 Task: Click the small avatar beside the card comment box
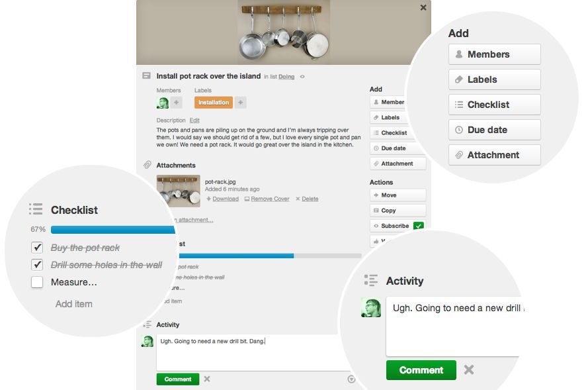[147, 341]
